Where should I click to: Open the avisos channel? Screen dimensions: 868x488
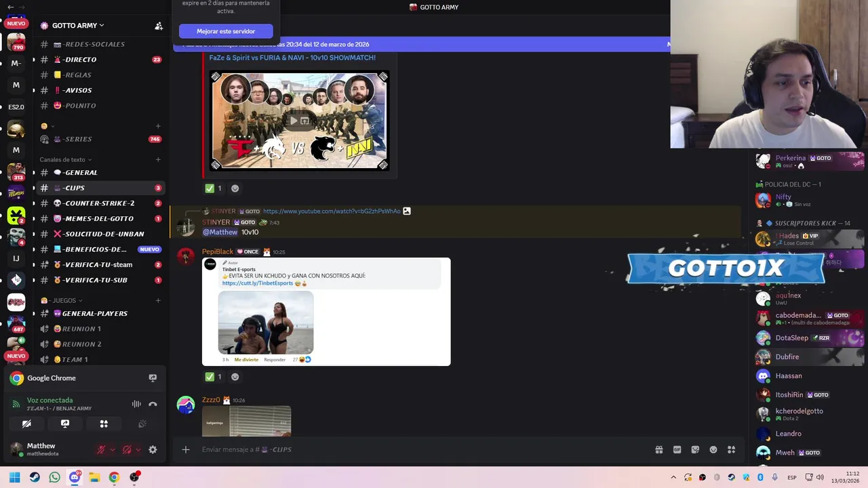[100, 90]
